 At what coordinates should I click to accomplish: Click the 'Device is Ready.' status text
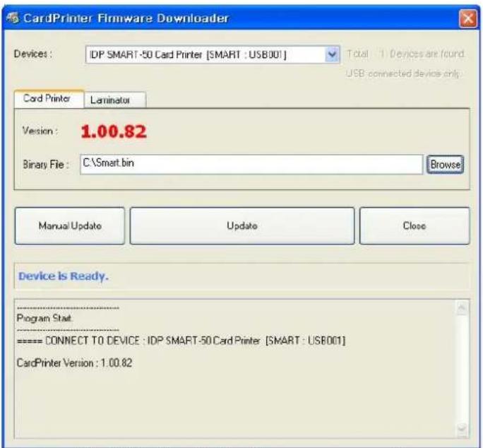64,276
